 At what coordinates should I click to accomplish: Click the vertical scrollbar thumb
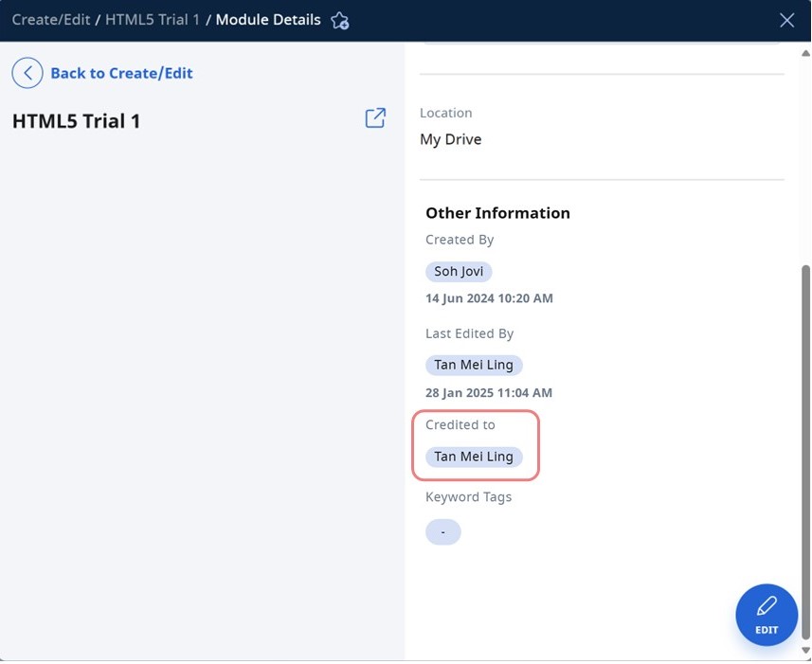tap(805, 453)
